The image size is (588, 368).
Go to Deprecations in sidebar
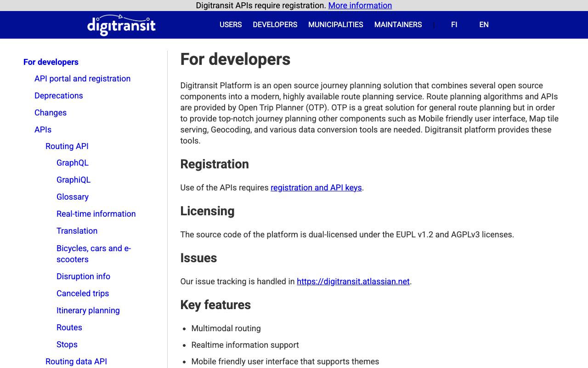pos(59,96)
